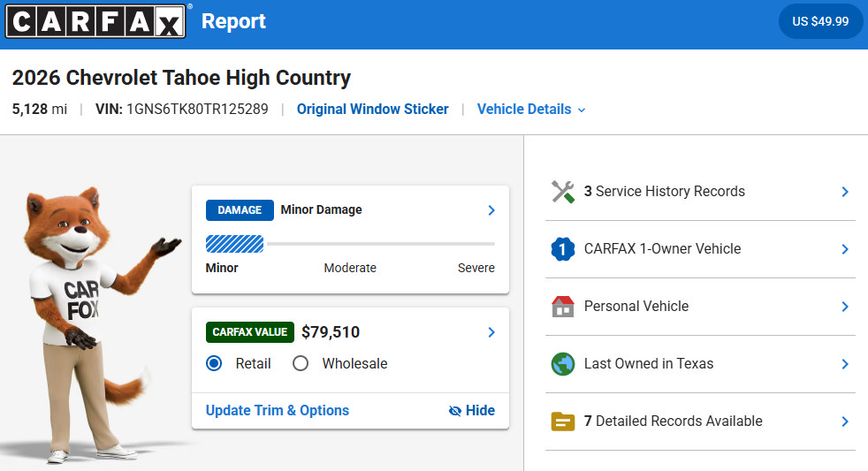
Task: Click the 3 Service History Records text
Action: point(665,192)
